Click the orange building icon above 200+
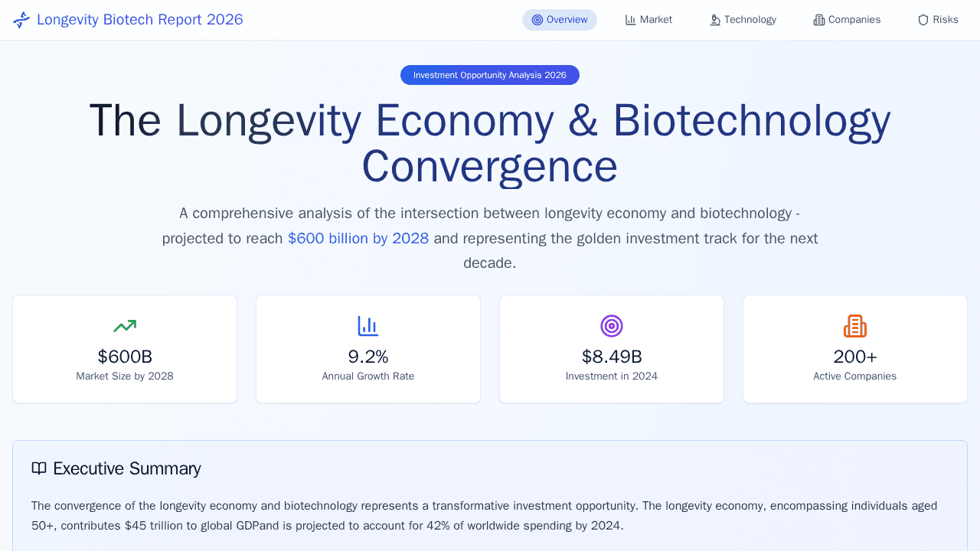This screenshot has width=980, height=551. pos(855,326)
